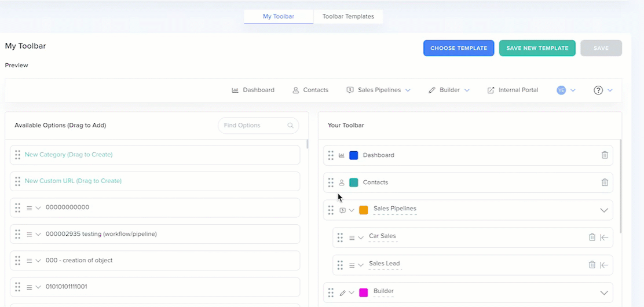Select the My Toolbar tab
The width and height of the screenshot is (644, 307).
[x=279, y=17]
